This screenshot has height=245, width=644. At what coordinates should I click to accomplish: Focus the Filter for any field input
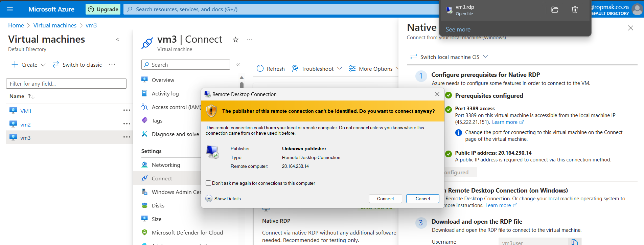click(x=66, y=84)
